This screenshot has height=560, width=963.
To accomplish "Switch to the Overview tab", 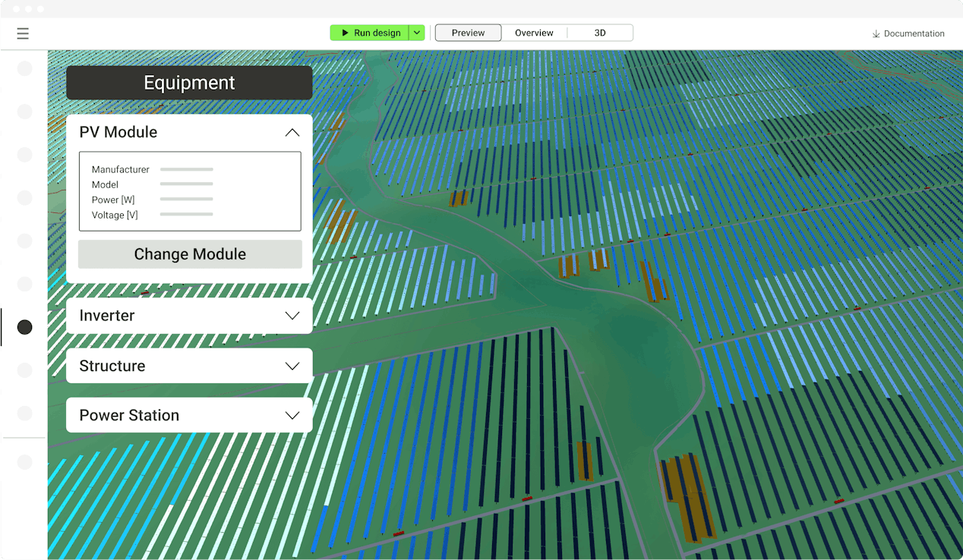I will pos(534,33).
